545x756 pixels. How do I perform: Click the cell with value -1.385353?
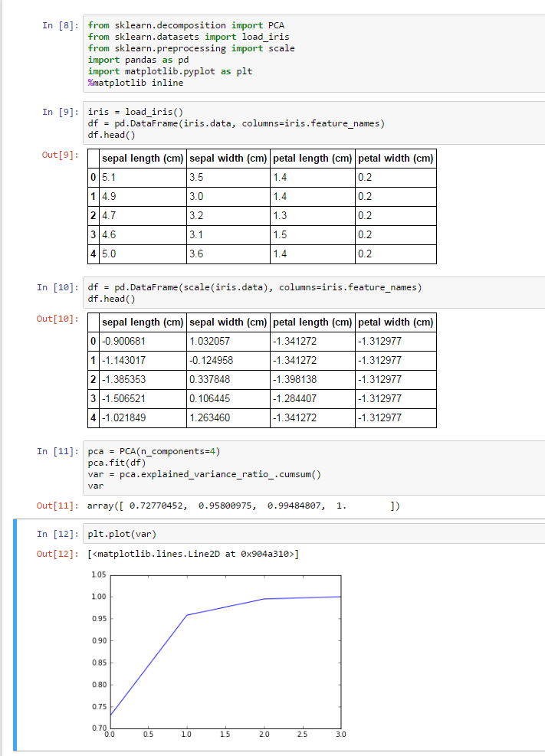coord(143,380)
